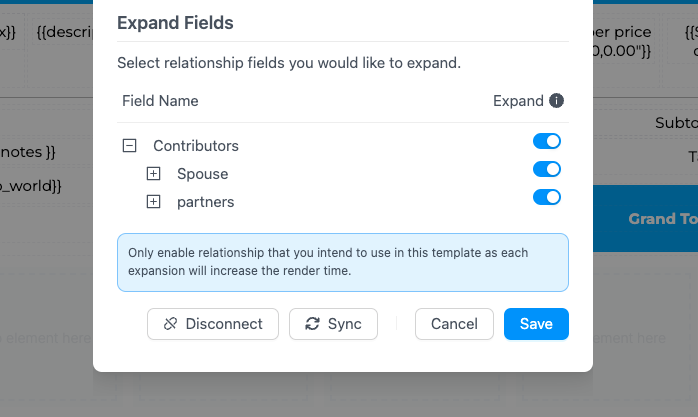Expand the partners relationship node
This screenshot has width=698, height=417.
pyautogui.click(x=153, y=202)
